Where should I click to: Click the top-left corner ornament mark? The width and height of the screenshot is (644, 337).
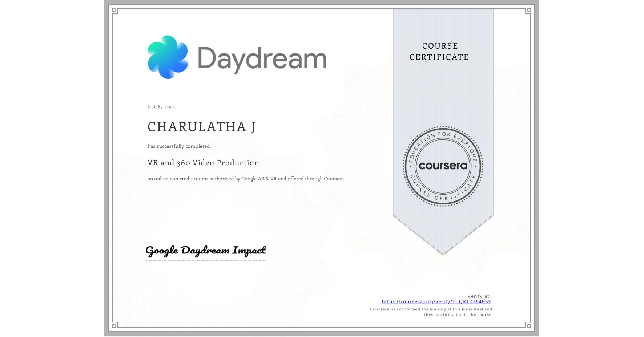coord(114,10)
